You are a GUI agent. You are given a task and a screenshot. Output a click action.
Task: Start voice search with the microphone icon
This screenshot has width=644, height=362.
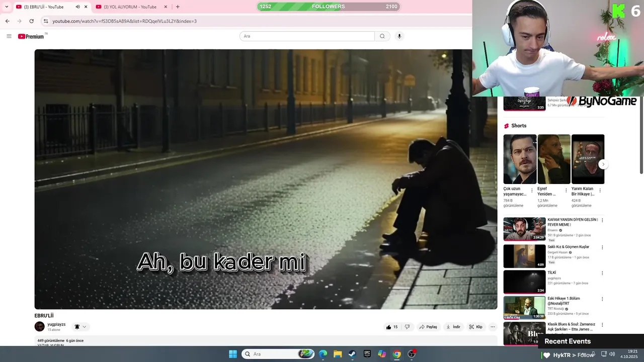[399, 36]
